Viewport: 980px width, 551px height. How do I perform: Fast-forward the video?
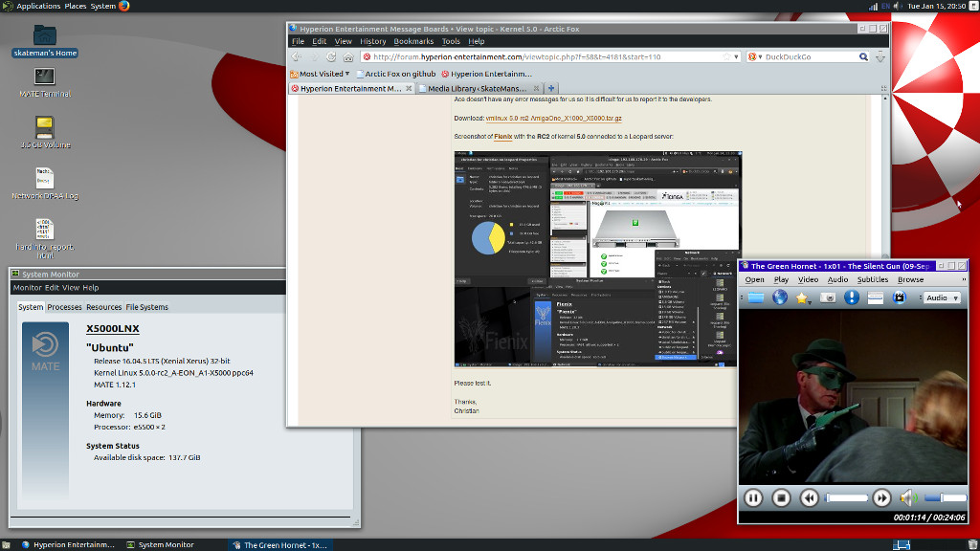(881, 497)
